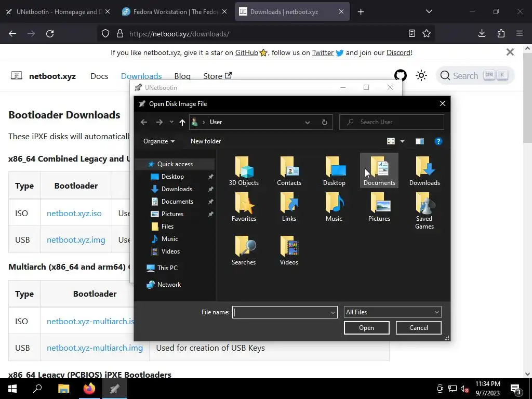Open the File name history dropdown
This screenshot has width=532, height=399.
(x=332, y=312)
